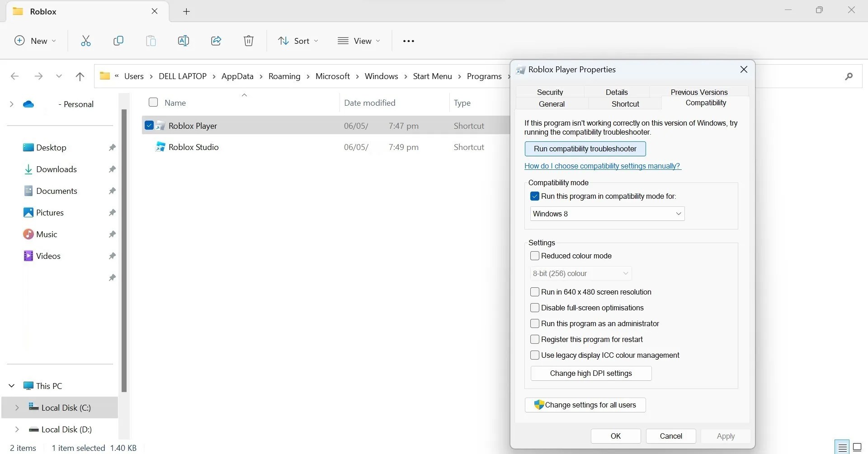Click Run compatibility troubleshooter button

tap(585, 149)
